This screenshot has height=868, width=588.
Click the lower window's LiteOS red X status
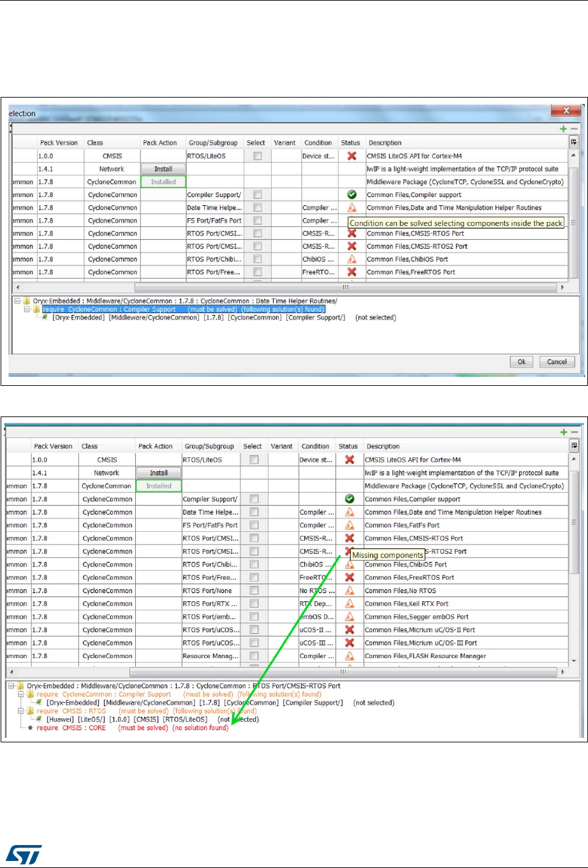tap(349, 460)
